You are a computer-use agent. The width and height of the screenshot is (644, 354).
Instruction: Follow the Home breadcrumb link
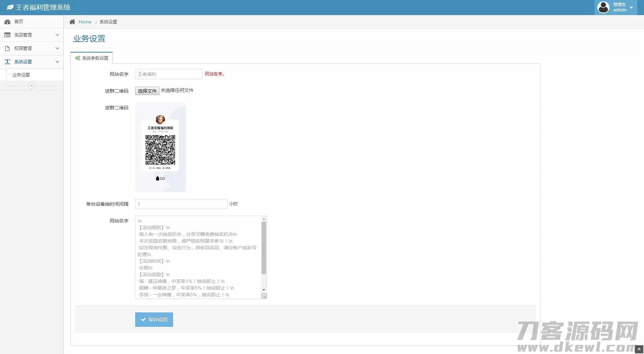(x=85, y=22)
